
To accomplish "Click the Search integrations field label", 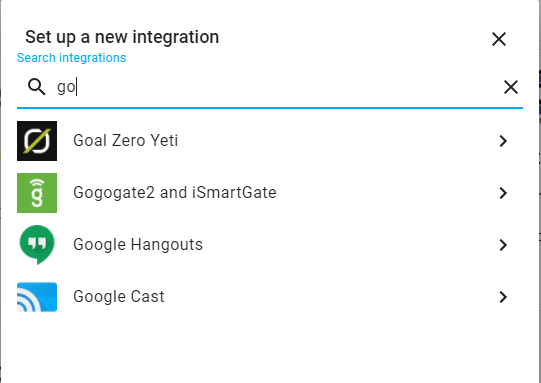I will pos(71,58).
